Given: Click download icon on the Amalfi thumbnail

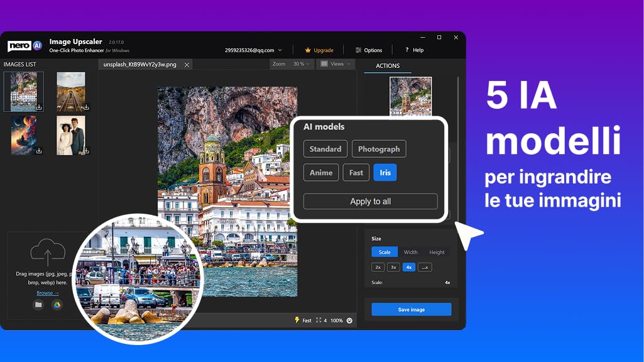Looking at the screenshot, I should tap(39, 107).
